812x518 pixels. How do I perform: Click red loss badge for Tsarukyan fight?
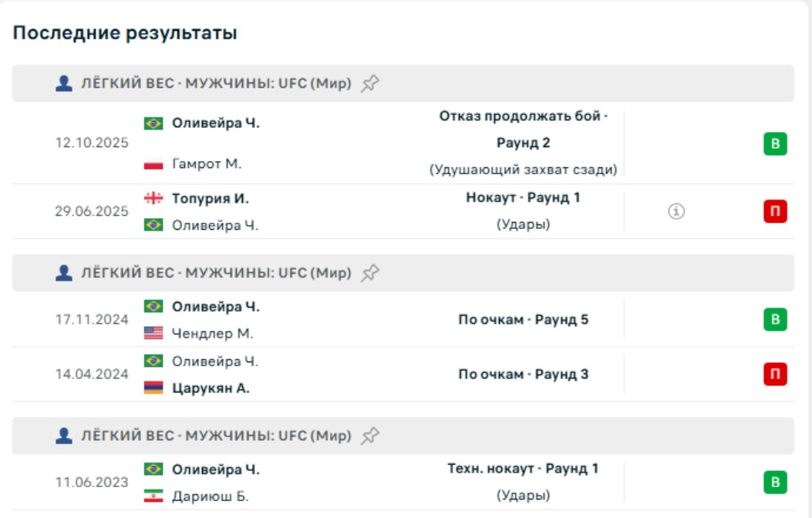[775, 374]
